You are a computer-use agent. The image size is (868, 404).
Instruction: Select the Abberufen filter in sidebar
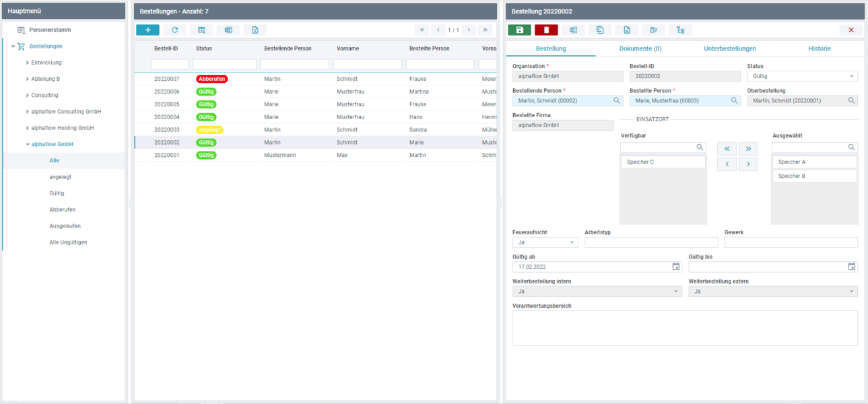coord(63,209)
